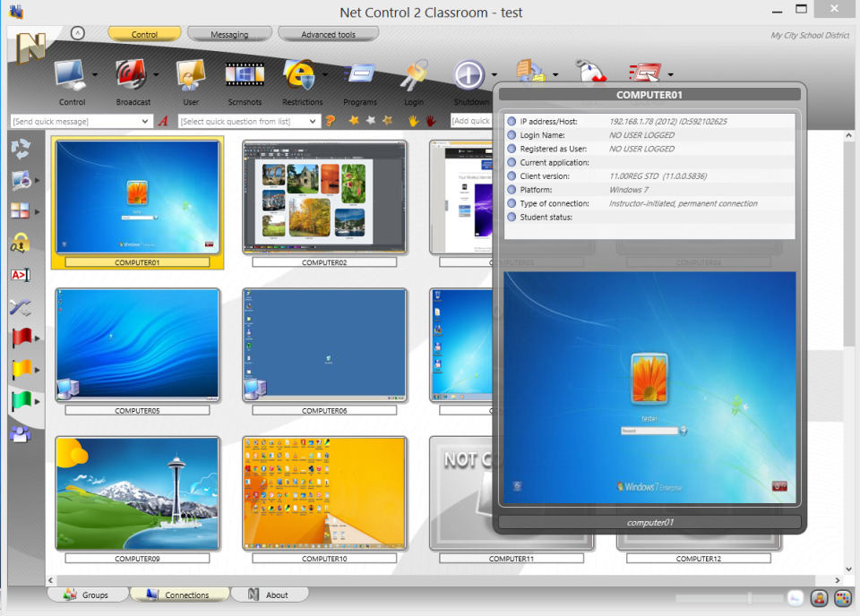Select the COMPUTER05 thumbnail

pyautogui.click(x=136, y=345)
